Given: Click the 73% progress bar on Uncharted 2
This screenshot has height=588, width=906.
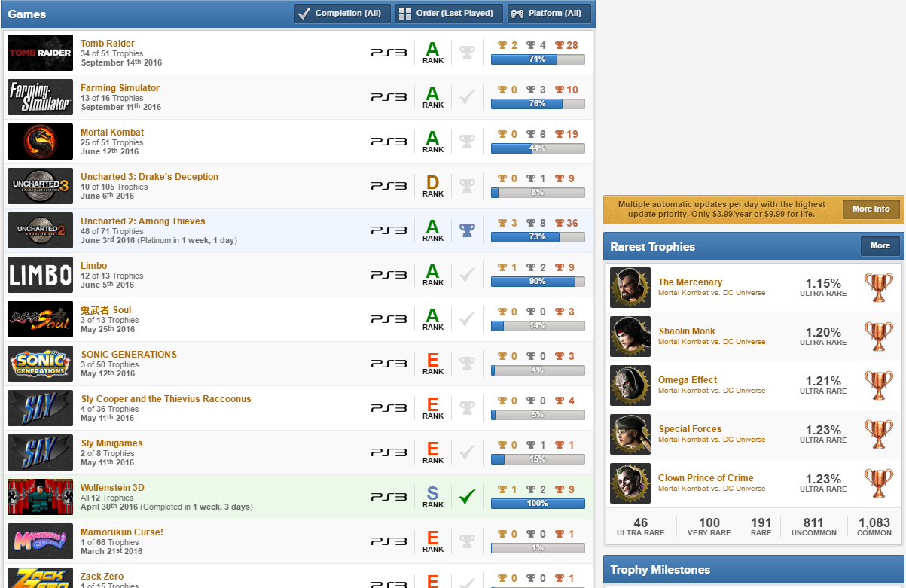Looking at the screenshot, I should (x=537, y=236).
